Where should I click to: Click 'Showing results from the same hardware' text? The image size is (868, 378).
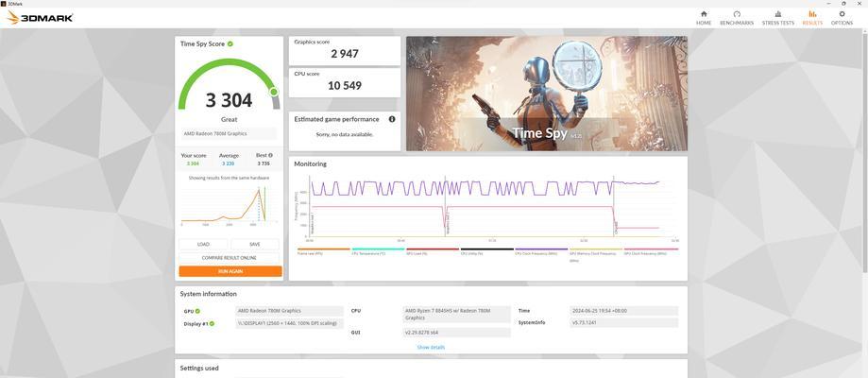[x=230, y=178]
